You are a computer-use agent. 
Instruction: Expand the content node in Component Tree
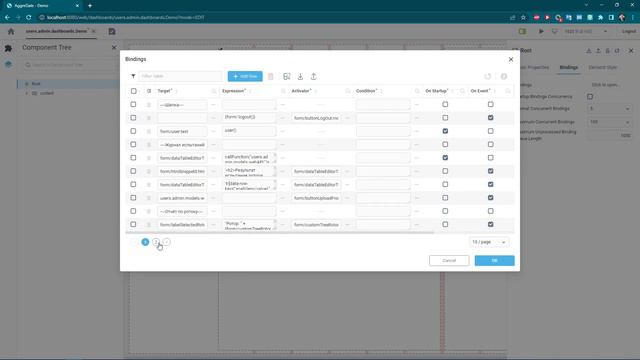tap(27, 93)
